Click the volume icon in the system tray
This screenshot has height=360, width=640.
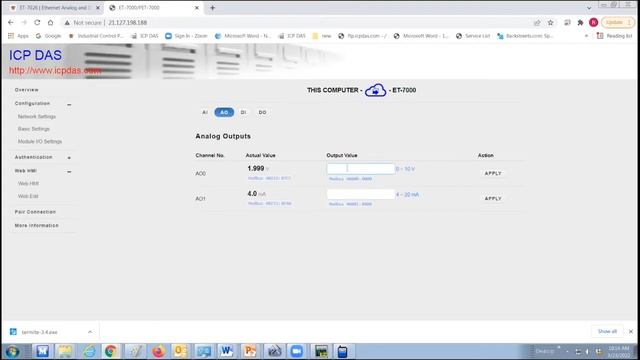(x=587, y=351)
